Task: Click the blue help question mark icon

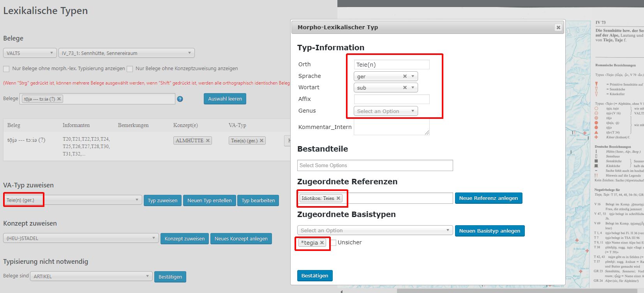Action: pos(180,99)
